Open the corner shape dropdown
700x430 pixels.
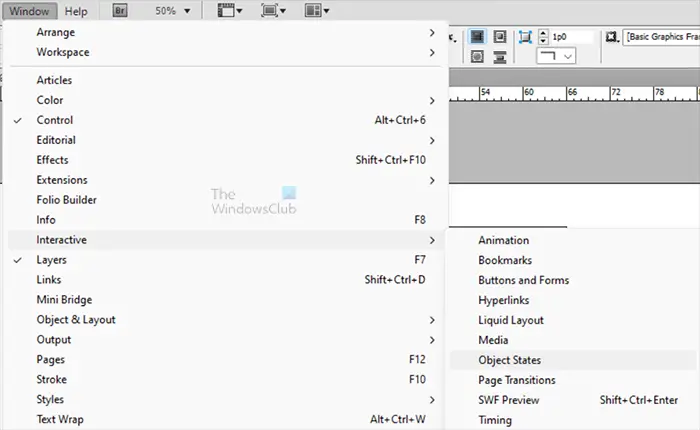pos(556,56)
